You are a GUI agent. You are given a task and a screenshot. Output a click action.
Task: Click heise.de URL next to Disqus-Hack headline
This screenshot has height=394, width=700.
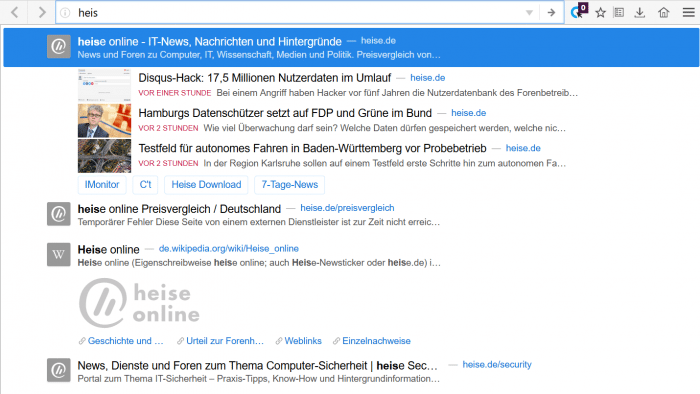coord(428,78)
